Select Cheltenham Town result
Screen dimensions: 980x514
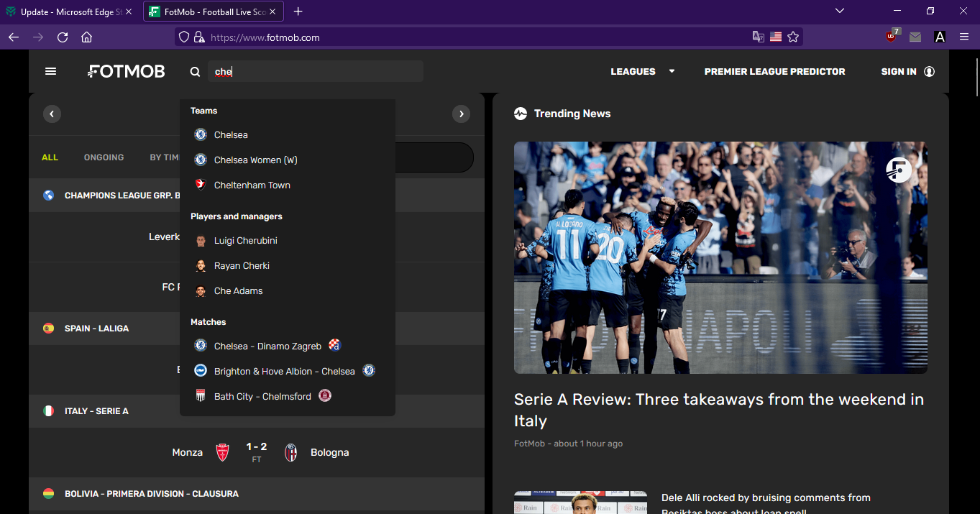288,185
